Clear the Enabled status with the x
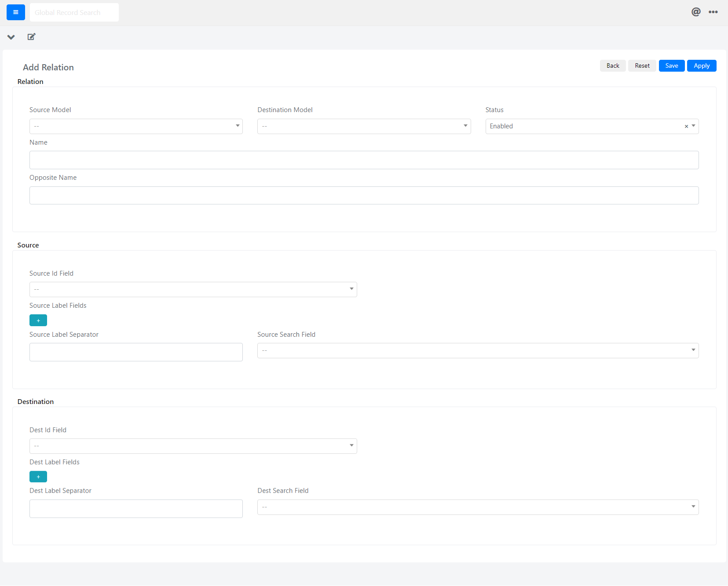Viewport: 728px width, 586px height. 686,127
